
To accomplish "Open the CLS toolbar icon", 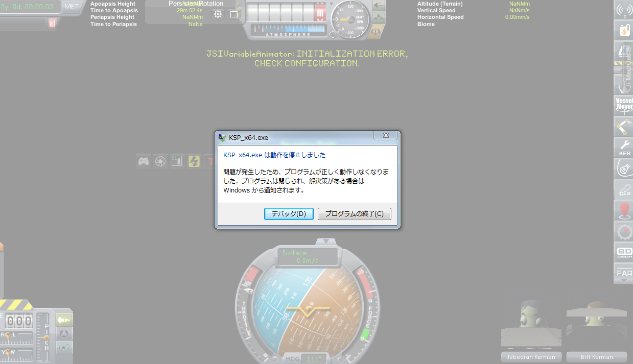I will tap(623, 189).
